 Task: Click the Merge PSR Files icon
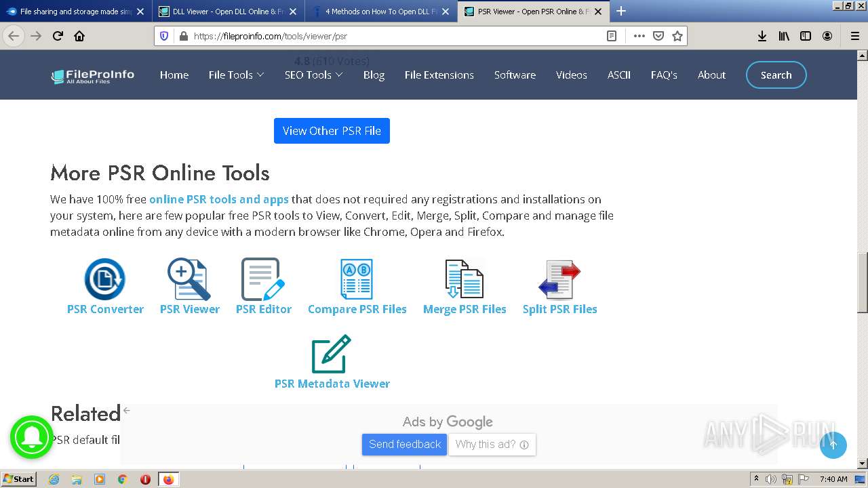click(465, 279)
